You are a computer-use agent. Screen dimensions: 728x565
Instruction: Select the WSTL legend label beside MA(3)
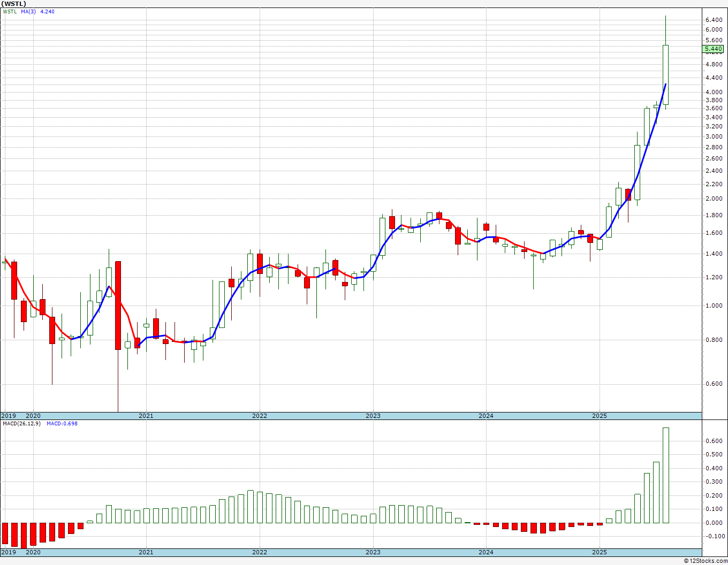[9, 12]
